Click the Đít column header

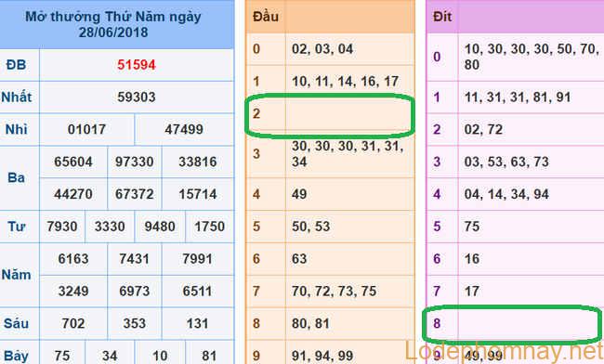click(442, 17)
